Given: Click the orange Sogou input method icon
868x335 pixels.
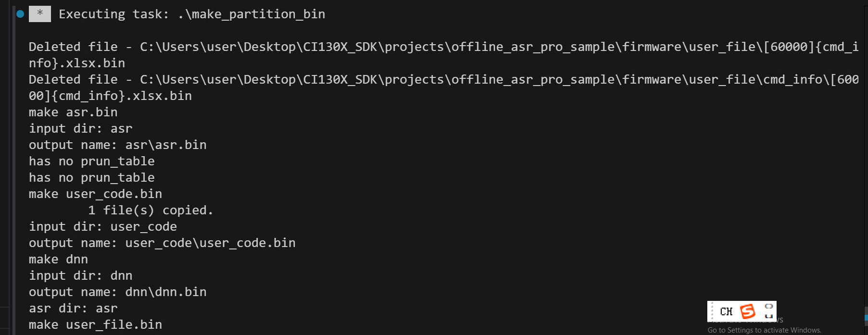Looking at the screenshot, I should (x=747, y=311).
